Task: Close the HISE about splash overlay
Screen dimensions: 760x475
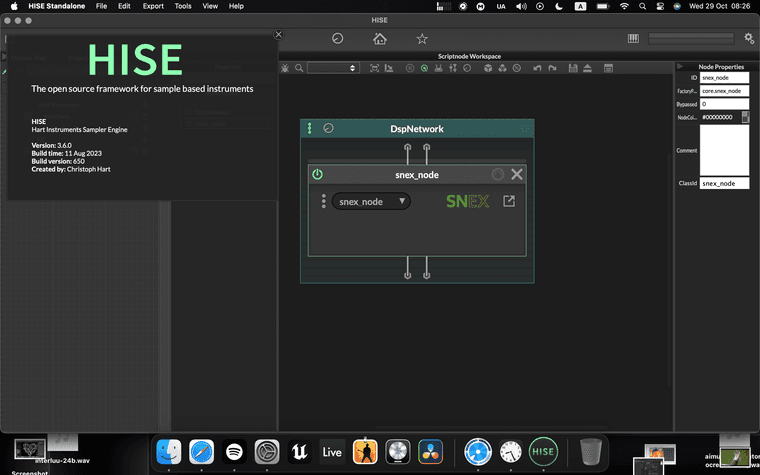Action: (278, 34)
